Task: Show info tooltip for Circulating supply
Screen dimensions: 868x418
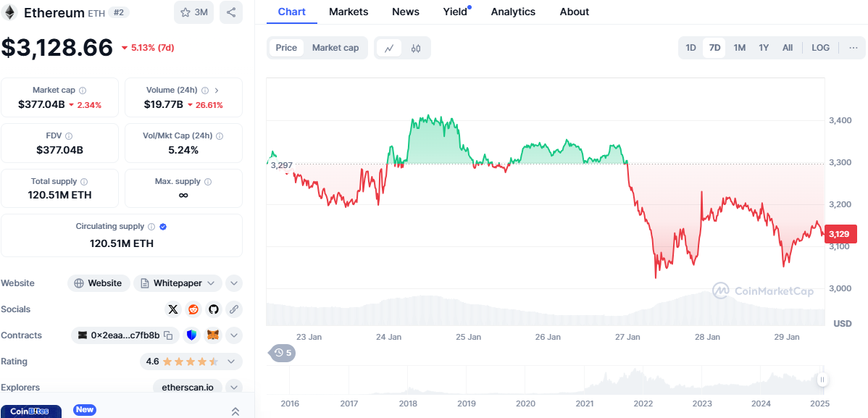Action: coord(151,227)
